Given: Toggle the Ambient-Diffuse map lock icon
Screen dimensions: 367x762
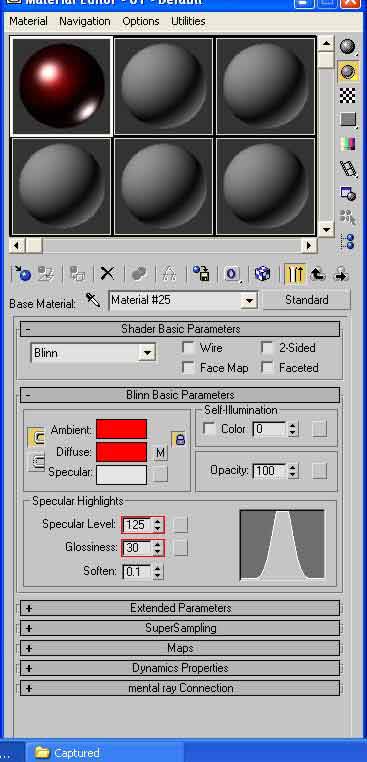Looking at the screenshot, I should coord(179,440).
